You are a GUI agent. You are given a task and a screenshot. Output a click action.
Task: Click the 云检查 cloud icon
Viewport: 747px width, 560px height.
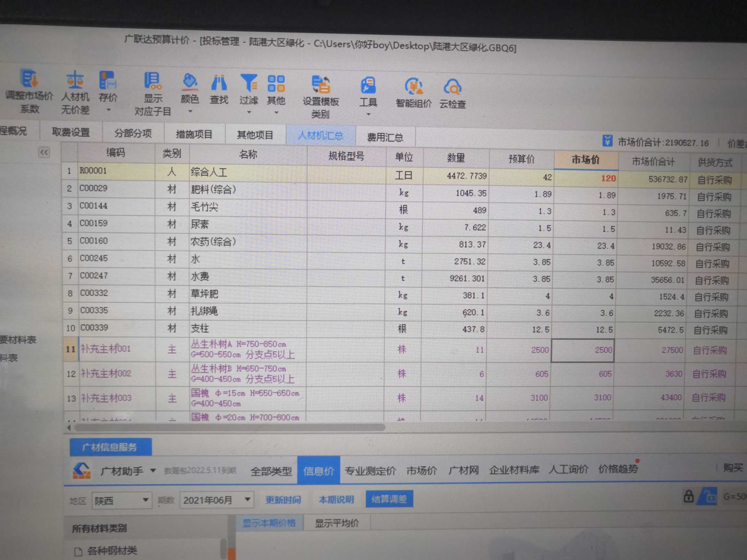[x=452, y=87]
